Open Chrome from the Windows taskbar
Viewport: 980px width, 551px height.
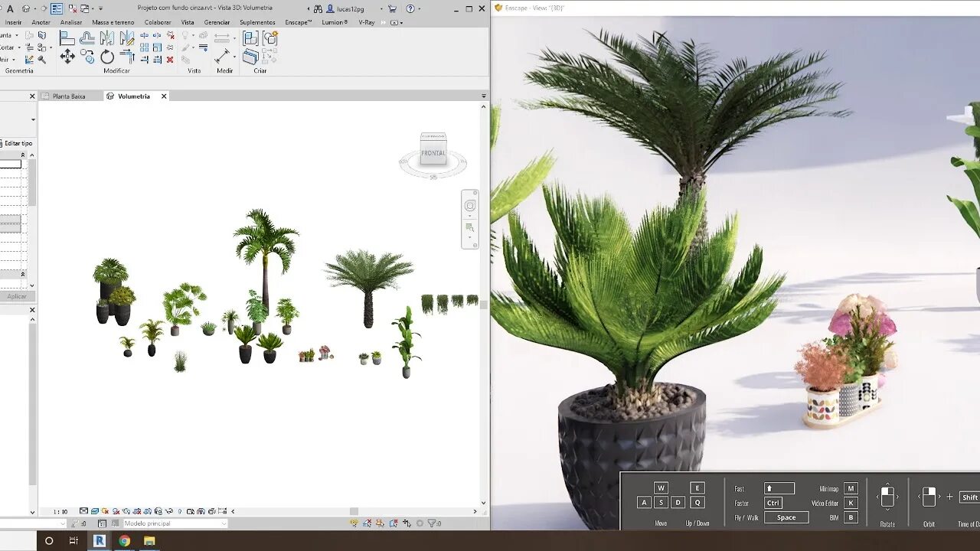coord(124,540)
